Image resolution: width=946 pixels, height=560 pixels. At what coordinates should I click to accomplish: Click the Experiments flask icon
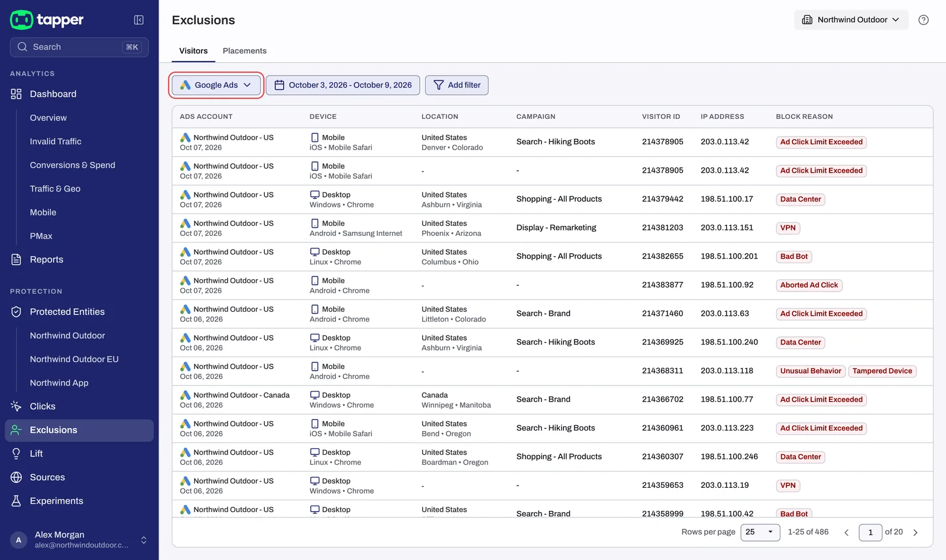[17, 501]
